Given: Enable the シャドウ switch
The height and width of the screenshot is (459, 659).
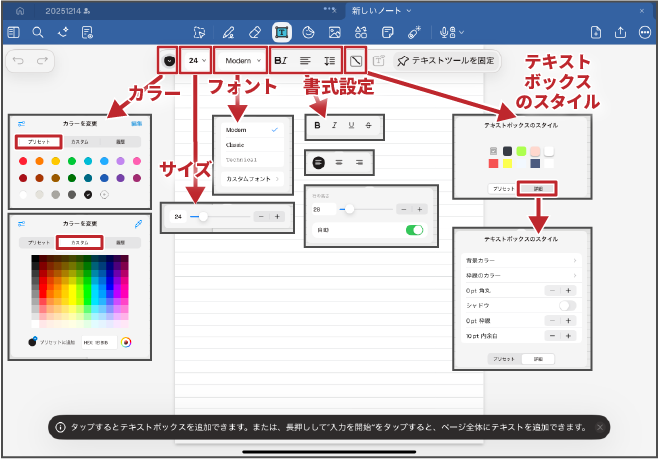Looking at the screenshot, I should 567,306.
